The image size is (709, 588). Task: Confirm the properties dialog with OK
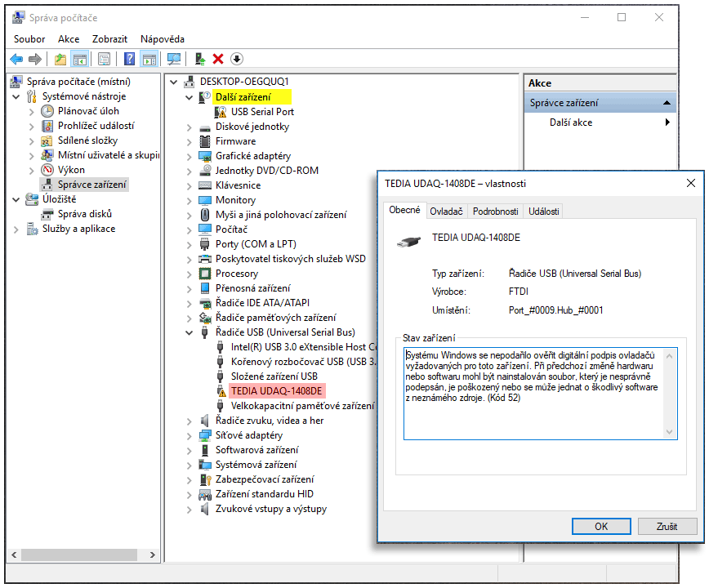[x=601, y=527]
